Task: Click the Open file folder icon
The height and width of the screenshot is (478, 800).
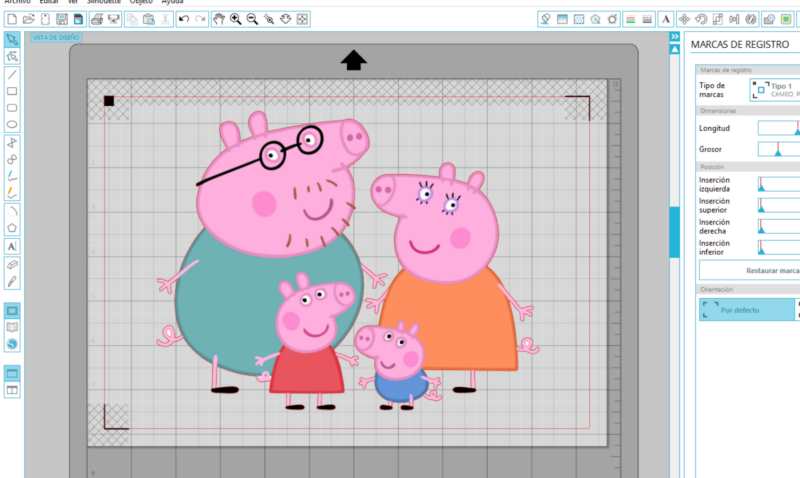Action: click(29, 19)
